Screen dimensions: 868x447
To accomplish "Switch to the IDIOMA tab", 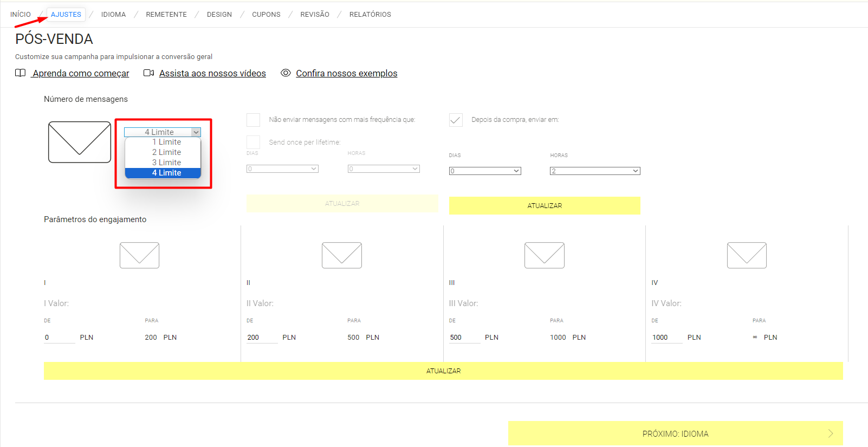I will click(x=113, y=15).
